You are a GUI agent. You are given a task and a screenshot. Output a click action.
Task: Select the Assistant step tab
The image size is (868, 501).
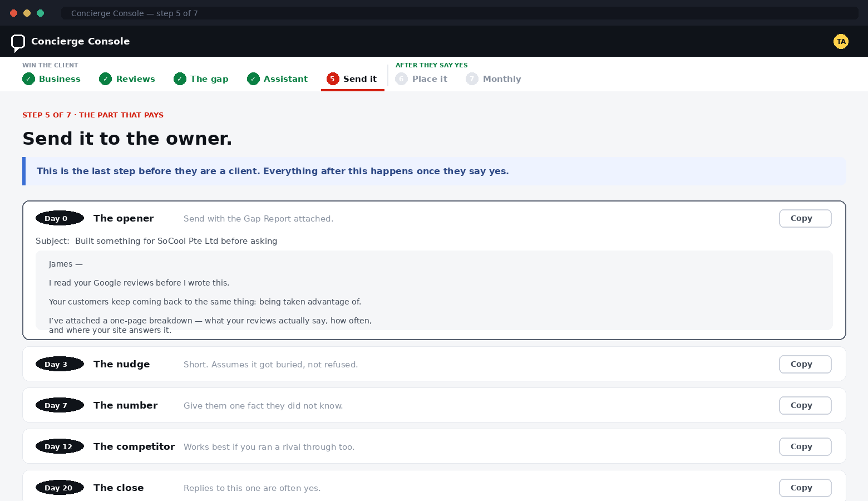278,79
